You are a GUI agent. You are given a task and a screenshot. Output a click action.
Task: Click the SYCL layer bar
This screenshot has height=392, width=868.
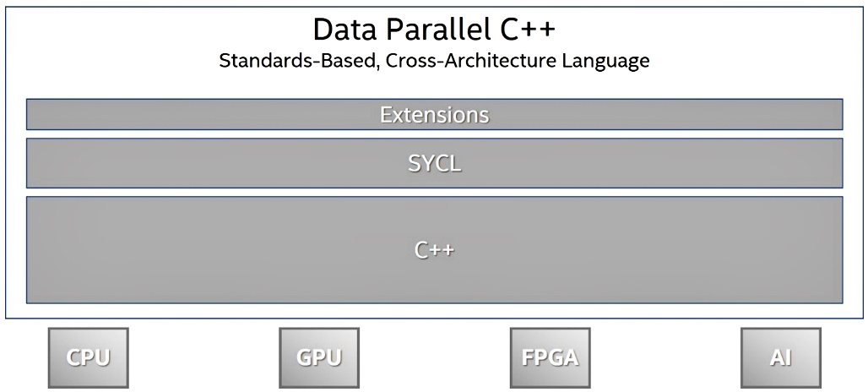435,163
